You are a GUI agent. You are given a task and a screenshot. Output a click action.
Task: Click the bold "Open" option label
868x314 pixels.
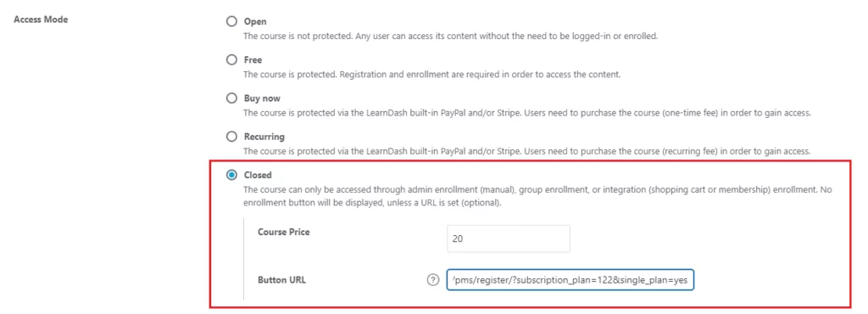pos(255,21)
